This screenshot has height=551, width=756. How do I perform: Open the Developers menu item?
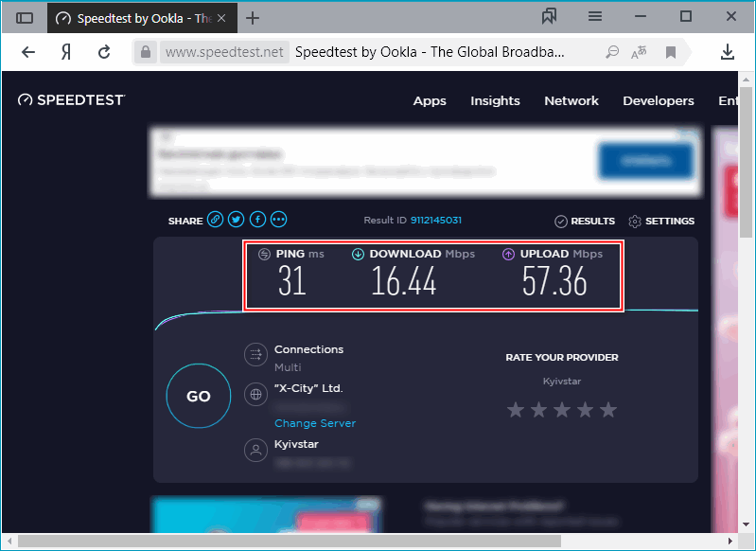pyautogui.click(x=659, y=101)
